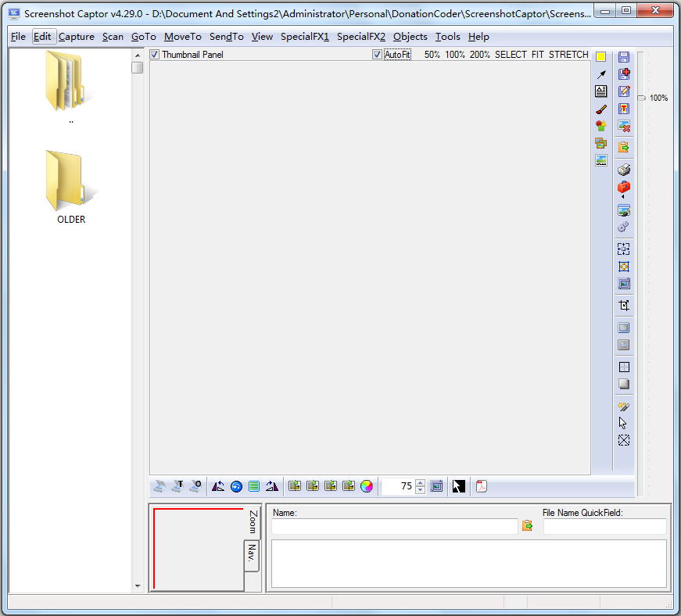
Task: Open the Tools menu
Action: 448,37
